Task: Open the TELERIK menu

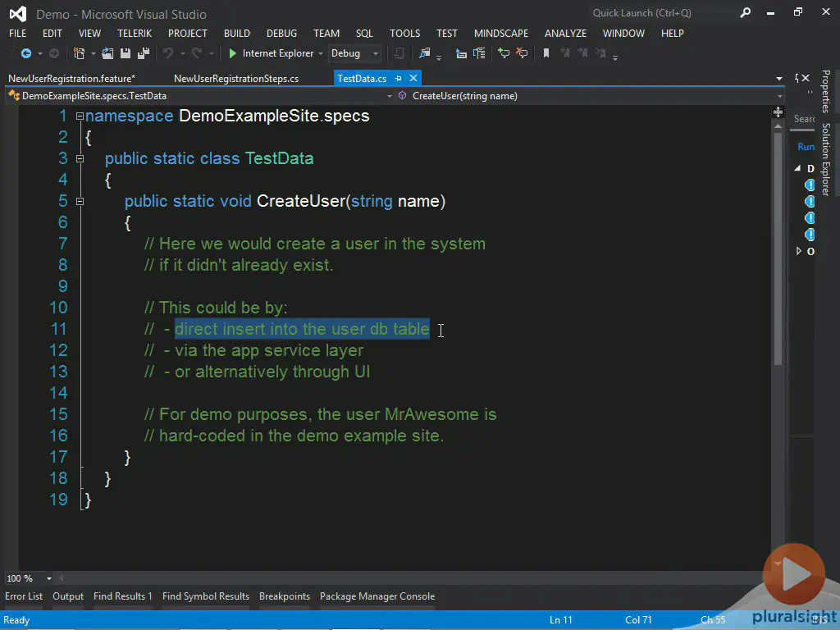Action: (x=135, y=33)
